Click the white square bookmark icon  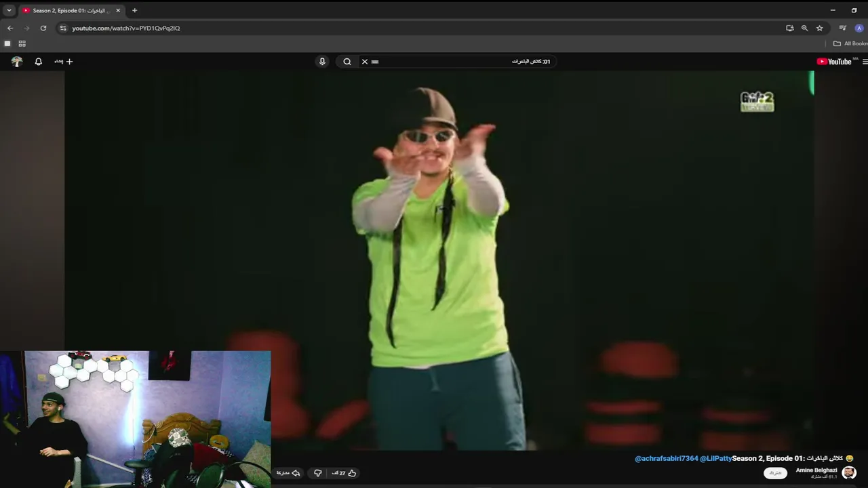(x=7, y=43)
